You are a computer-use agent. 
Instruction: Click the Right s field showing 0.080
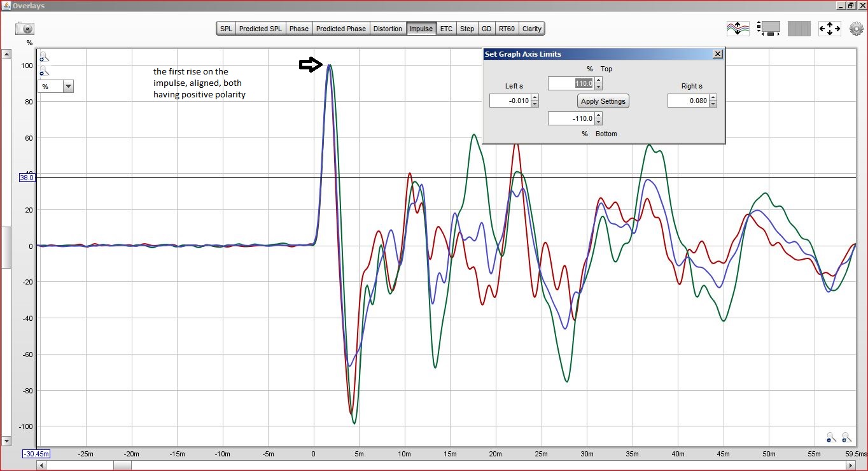[x=689, y=101]
